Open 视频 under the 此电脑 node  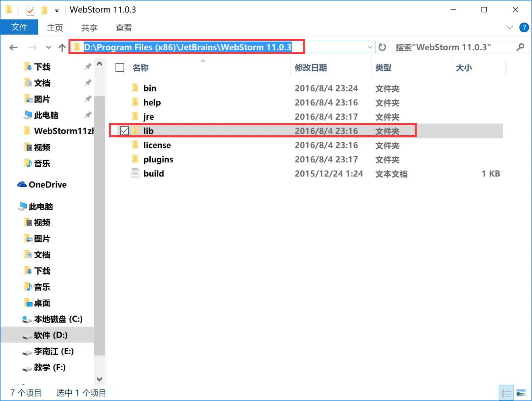click(42, 222)
